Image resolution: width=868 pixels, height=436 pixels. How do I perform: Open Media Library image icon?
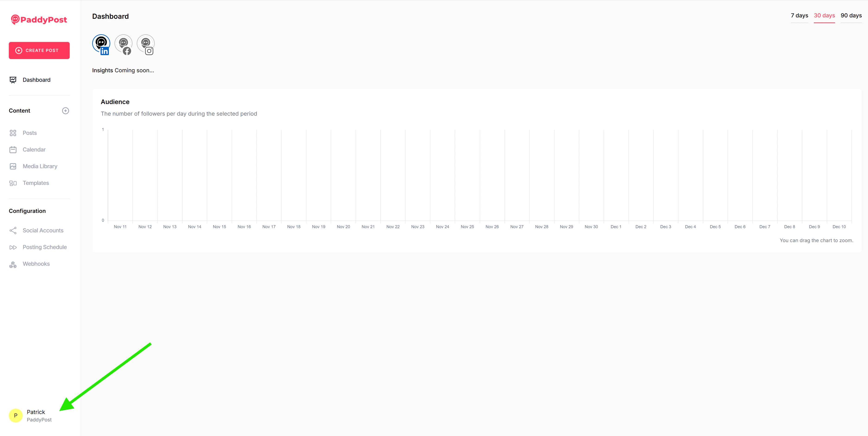pyautogui.click(x=13, y=166)
